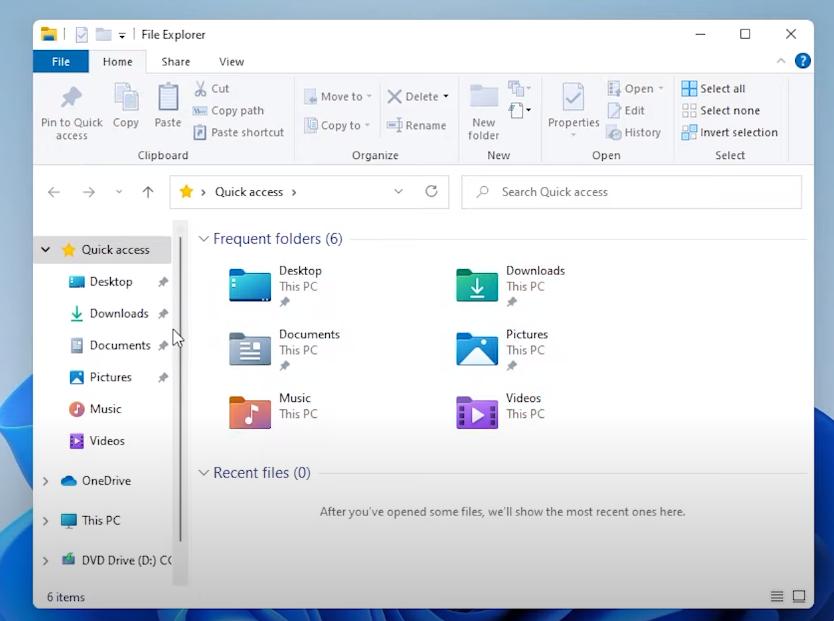
Task: Open the address bar history dropdown
Action: click(398, 192)
